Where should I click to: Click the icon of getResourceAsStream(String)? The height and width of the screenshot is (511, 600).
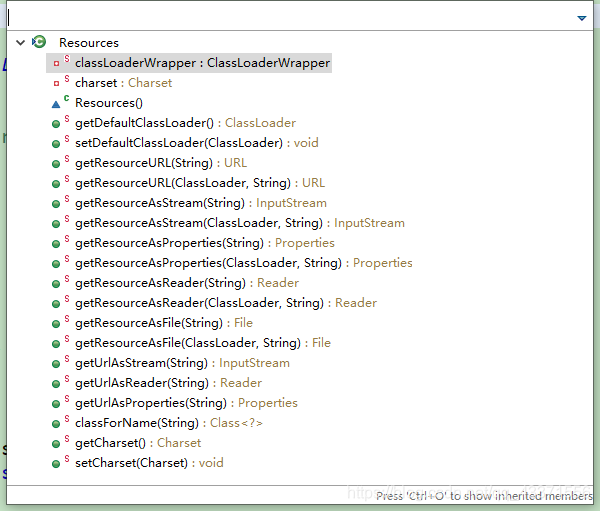(56, 204)
